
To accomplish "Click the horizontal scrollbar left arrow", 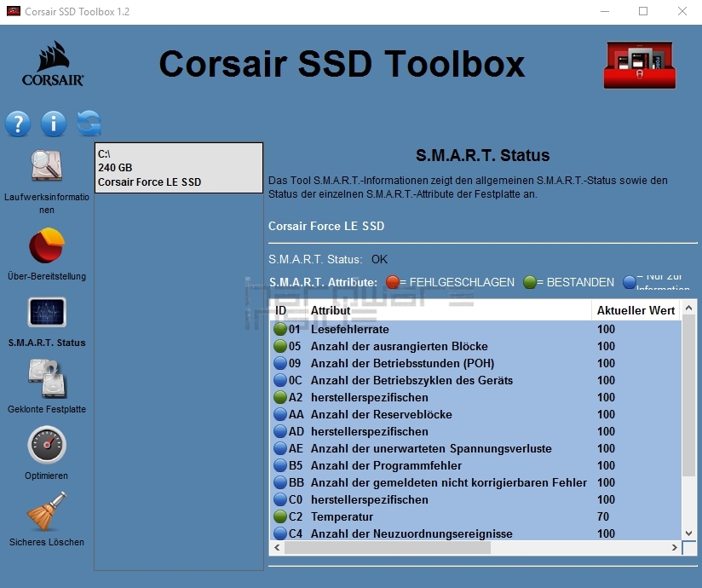I will pos(277,547).
